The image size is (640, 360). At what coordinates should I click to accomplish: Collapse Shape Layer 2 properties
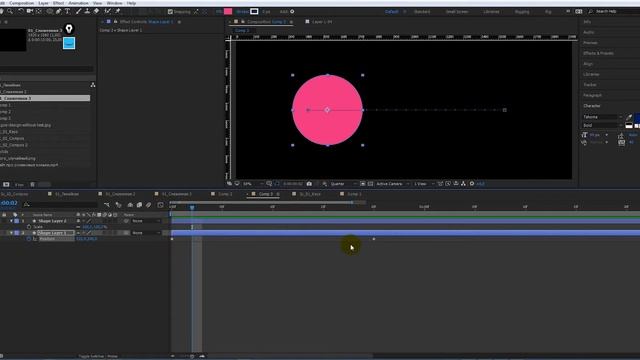pos(11,221)
